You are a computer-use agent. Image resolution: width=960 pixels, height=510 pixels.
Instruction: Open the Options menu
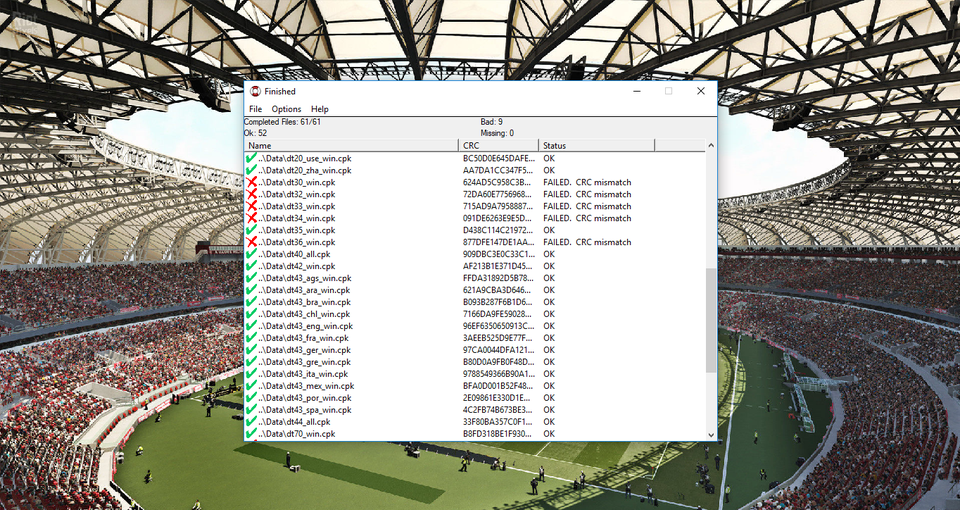click(x=287, y=109)
